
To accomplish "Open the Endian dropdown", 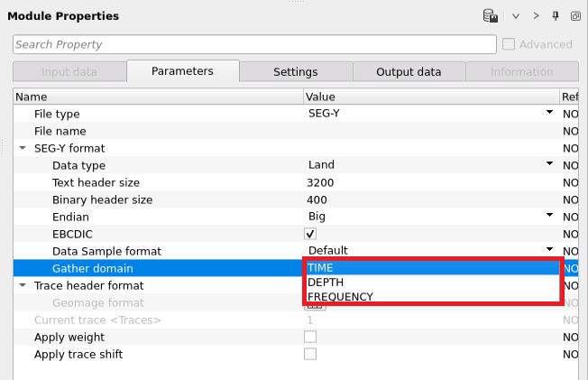I will click(548, 217).
